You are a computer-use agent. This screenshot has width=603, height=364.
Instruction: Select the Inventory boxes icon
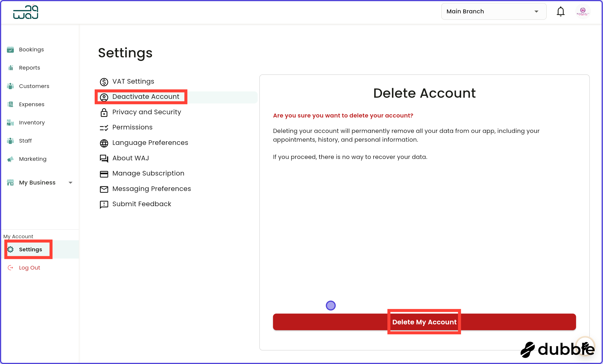(10, 122)
